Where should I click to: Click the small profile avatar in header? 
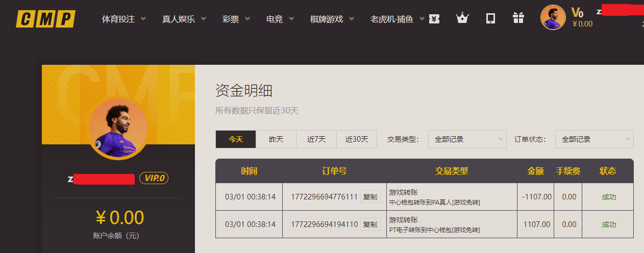click(x=553, y=17)
